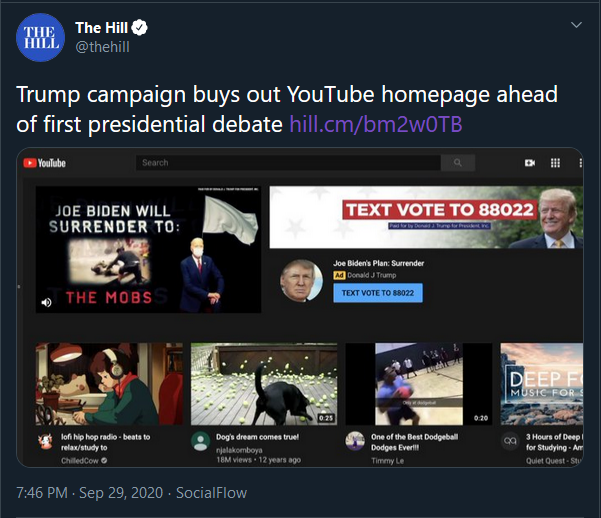Viewport: 601px width, 518px height.
Task: Click the TEXT VOTE TO 88022 button
Action: pos(377,293)
